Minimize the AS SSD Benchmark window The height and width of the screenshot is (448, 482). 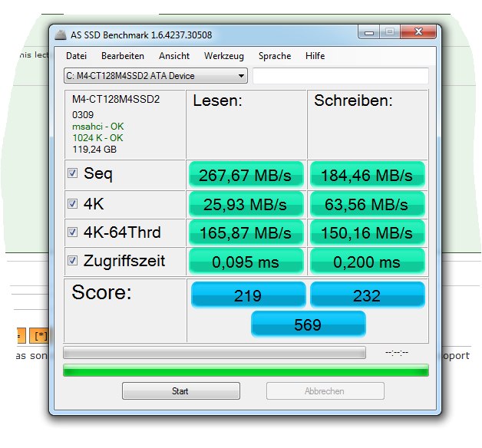tap(369, 32)
